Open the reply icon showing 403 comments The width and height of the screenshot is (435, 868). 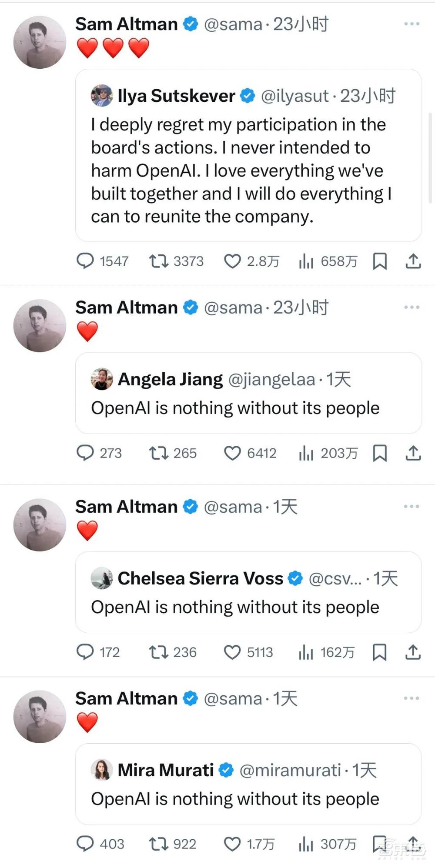coord(86,844)
